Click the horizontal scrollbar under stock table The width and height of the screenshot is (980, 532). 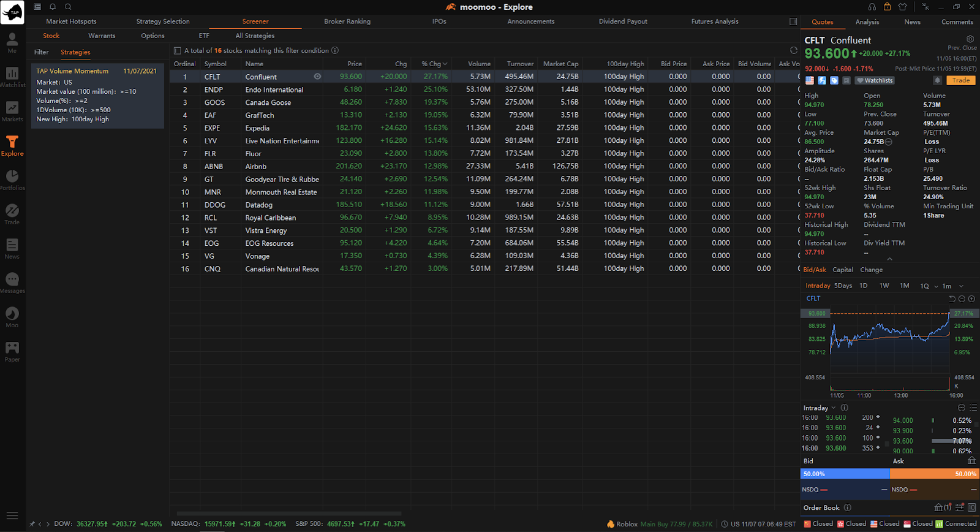click(289, 514)
